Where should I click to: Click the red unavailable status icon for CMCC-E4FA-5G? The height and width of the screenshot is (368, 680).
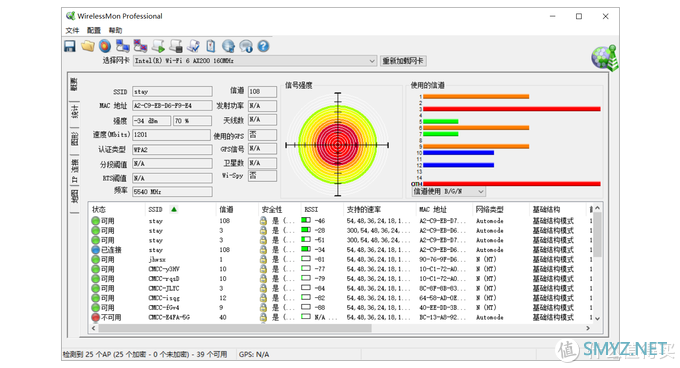click(95, 318)
